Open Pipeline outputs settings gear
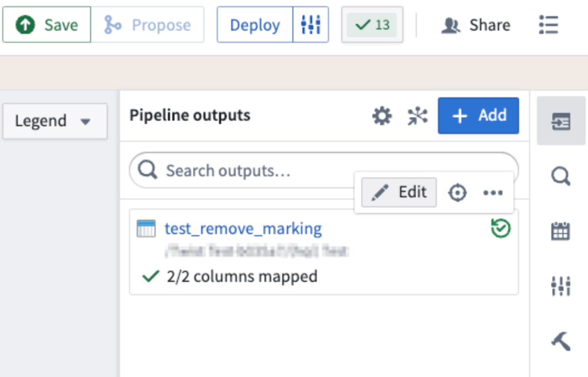Image resolution: width=588 pixels, height=377 pixels. (x=382, y=116)
